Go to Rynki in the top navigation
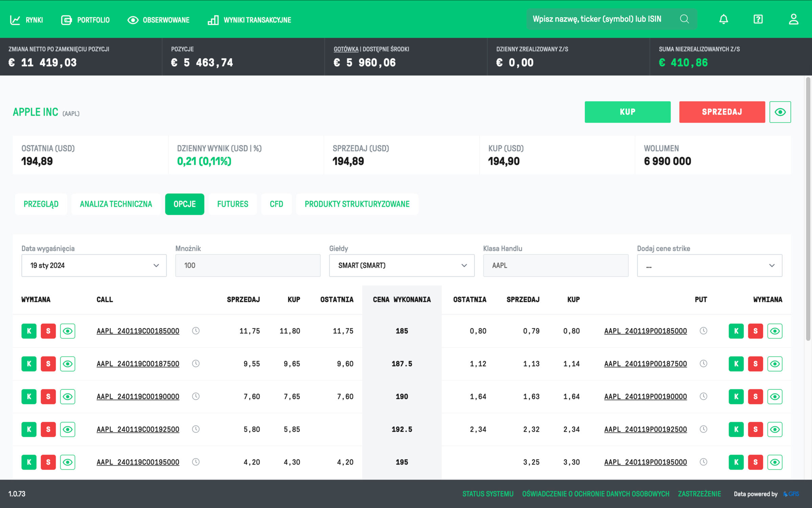Viewport: 812px width, 508px height. pos(26,20)
